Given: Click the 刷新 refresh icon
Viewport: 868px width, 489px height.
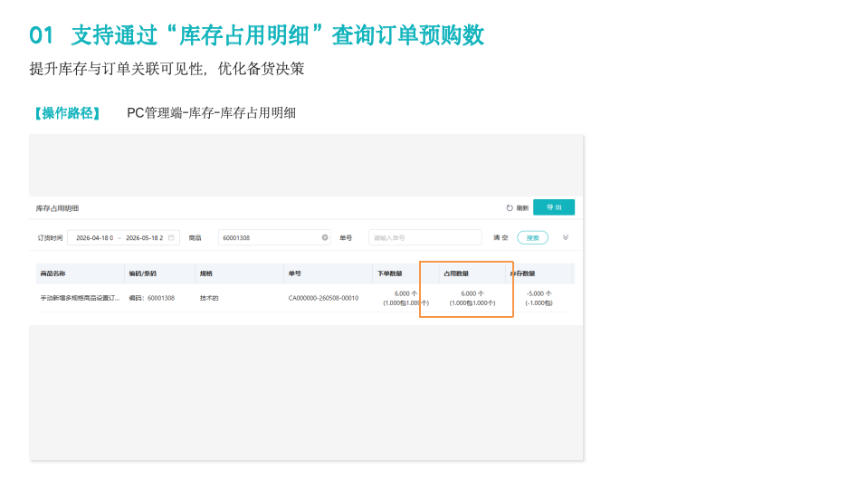Looking at the screenshot, I should pos(510,208).
